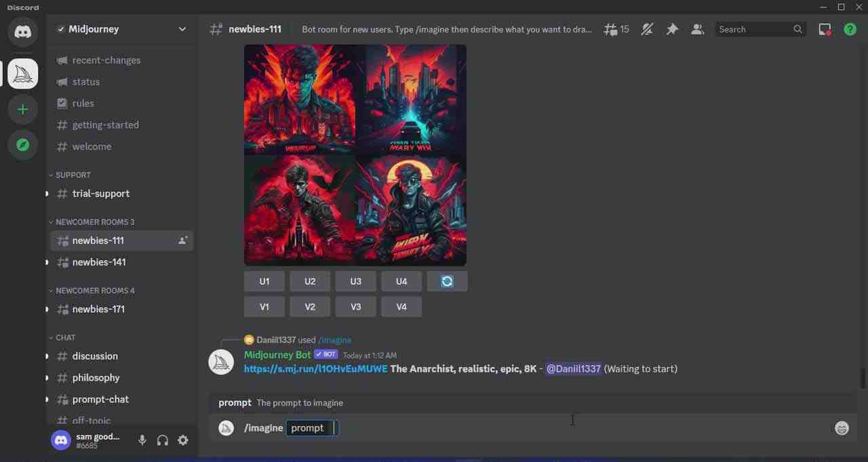Image resolution: width=868 pixels, height=462 pixels.
Task: Show or hide the member list
Action: point(697,29)
